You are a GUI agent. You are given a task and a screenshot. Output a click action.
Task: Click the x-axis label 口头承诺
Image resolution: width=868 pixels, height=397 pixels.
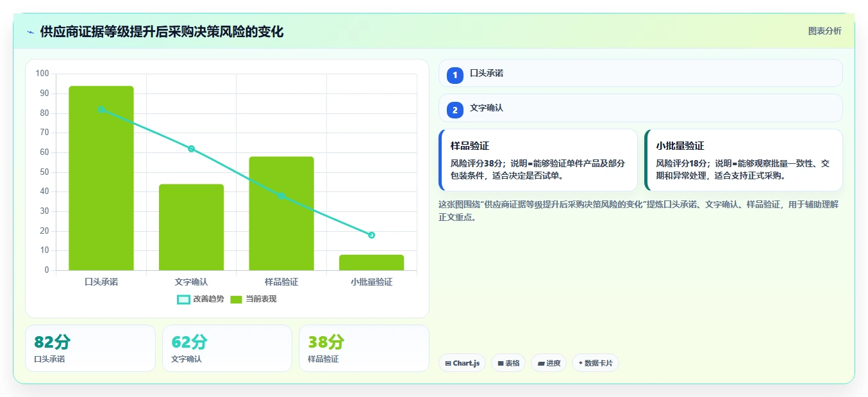coord(101,282)
